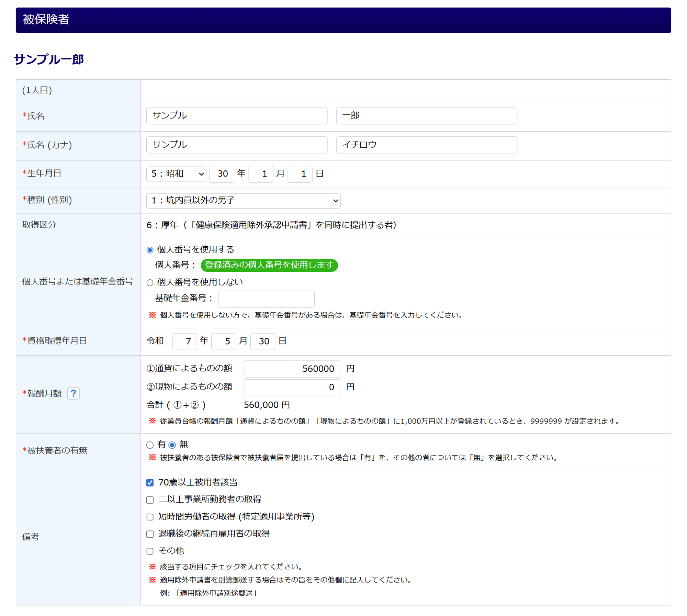This screenshot has width=687, height=616.
Task: Select 個人番号を使用しない radio button
Action: 150,282
